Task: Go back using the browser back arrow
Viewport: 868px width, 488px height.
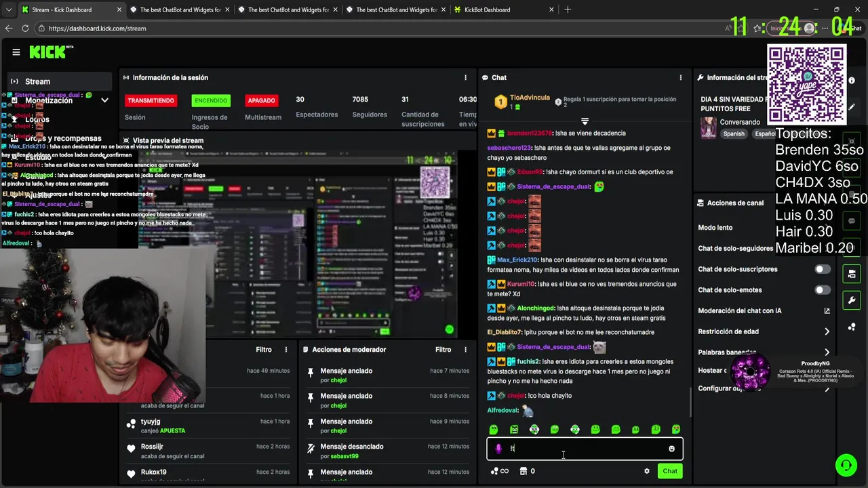Action: [9, 28]
